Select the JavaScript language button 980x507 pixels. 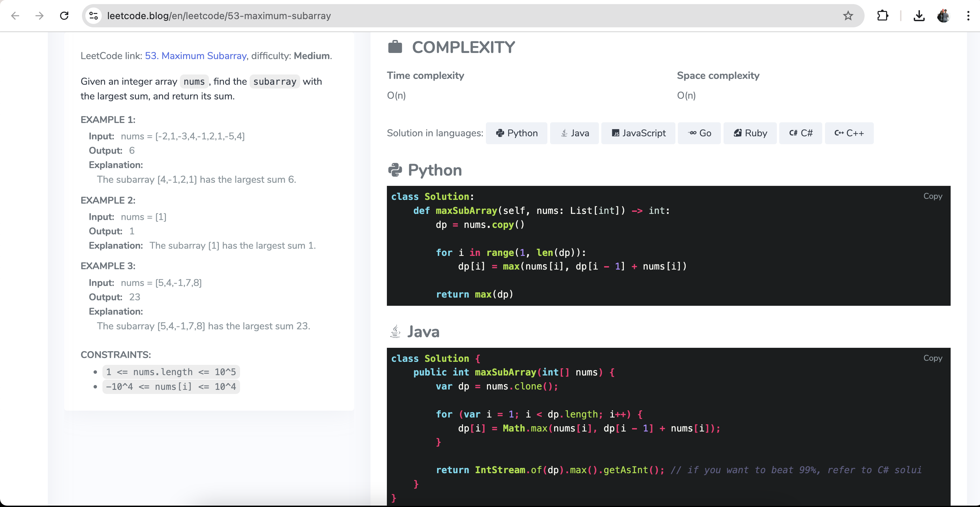[x=638, y=133]
